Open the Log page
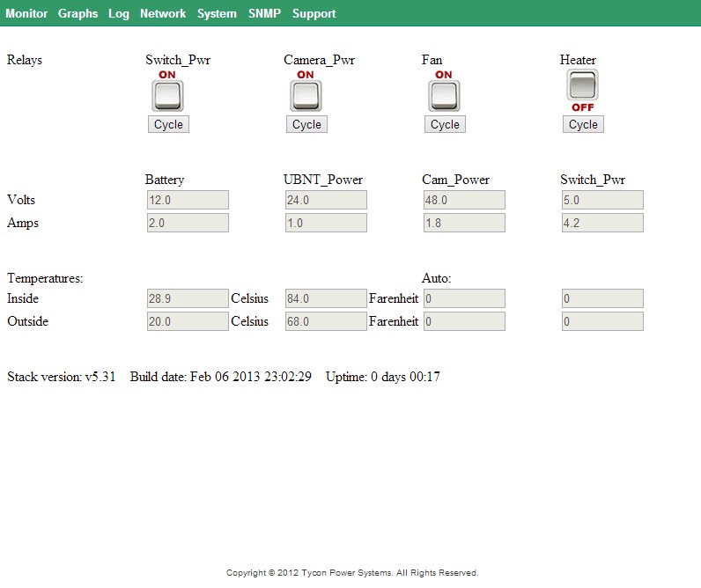 tap(119, 13)
